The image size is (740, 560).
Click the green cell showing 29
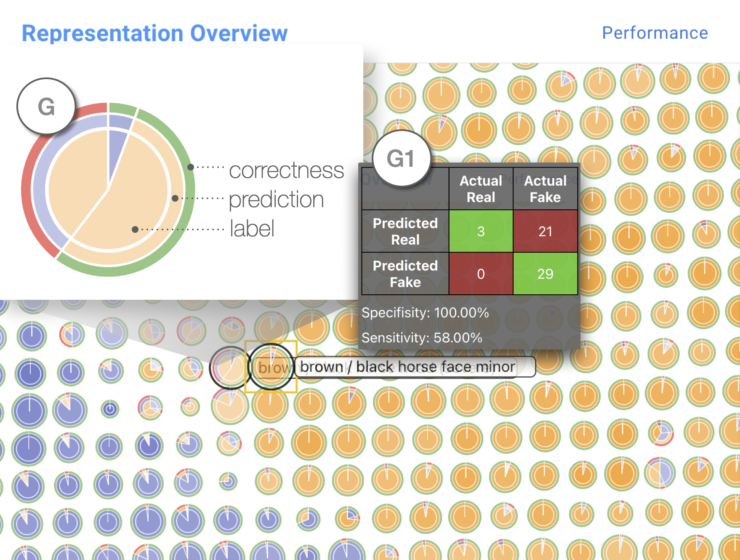[x=545, y=274]
